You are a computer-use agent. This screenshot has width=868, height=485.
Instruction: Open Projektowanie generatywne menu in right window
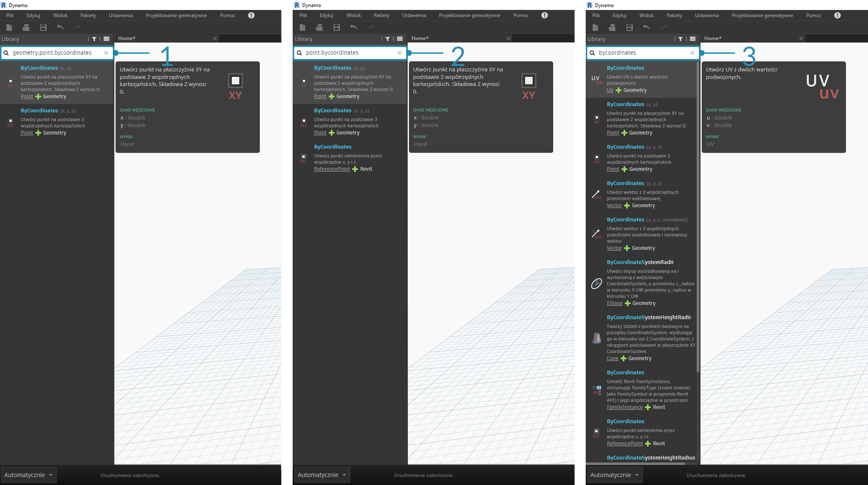coord(762,15)
